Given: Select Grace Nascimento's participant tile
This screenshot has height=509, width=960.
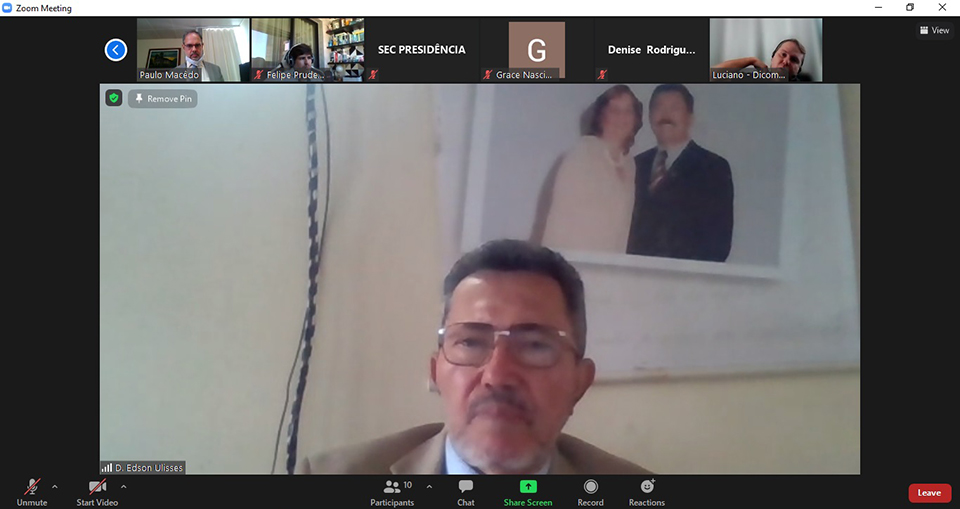Looking at the screenshot, I should (536, 50).
